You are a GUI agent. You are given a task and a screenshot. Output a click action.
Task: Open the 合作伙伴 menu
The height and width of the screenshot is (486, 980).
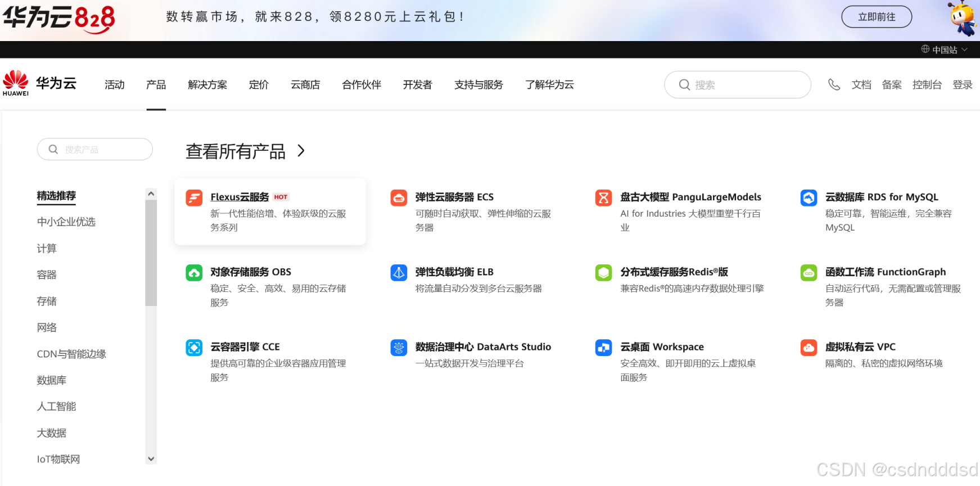(x=362, y=85)
